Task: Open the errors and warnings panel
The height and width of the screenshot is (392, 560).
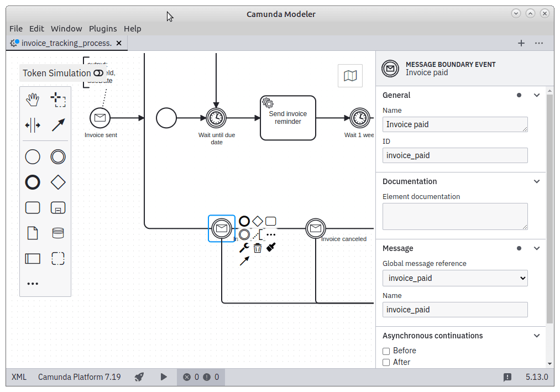Action: click(201, 377)
